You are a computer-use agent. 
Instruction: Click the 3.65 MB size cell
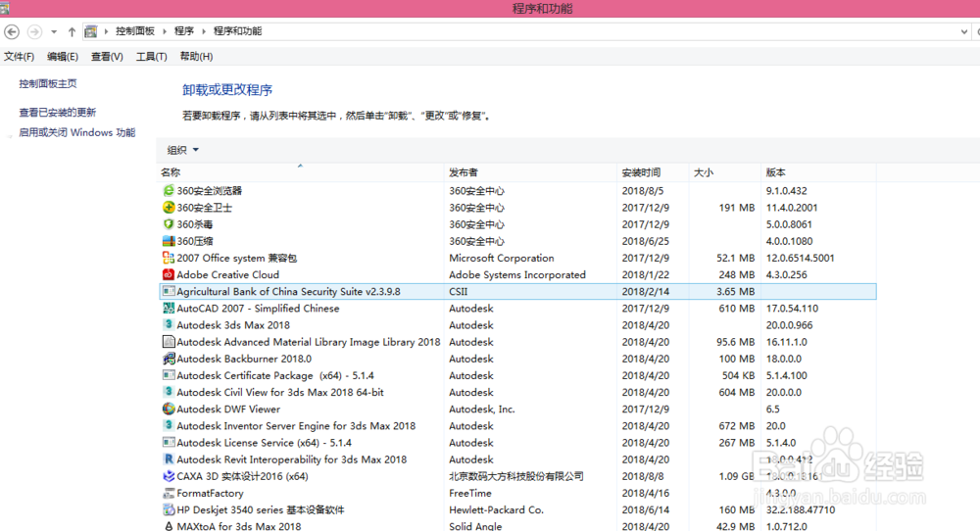(735, 292)
